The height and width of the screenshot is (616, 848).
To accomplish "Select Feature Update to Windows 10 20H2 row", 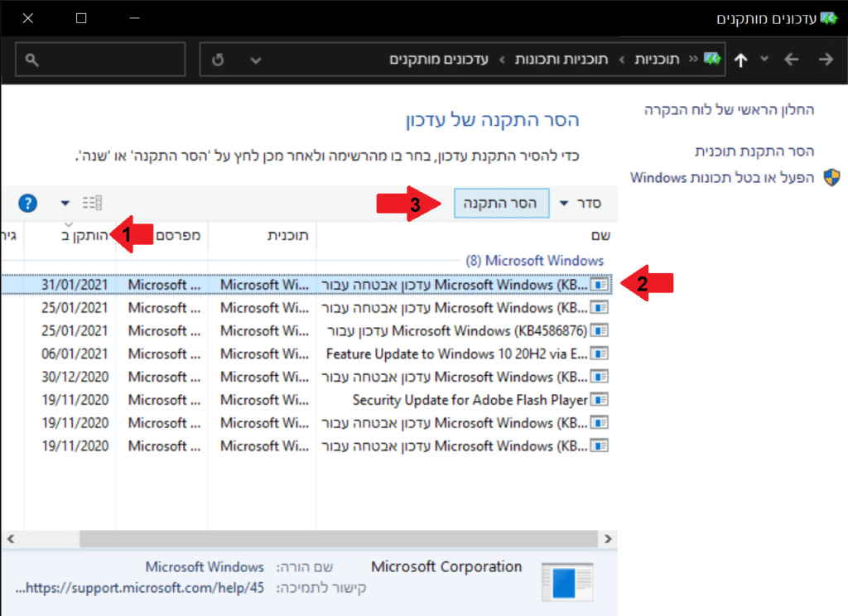I will coord(457,354).
